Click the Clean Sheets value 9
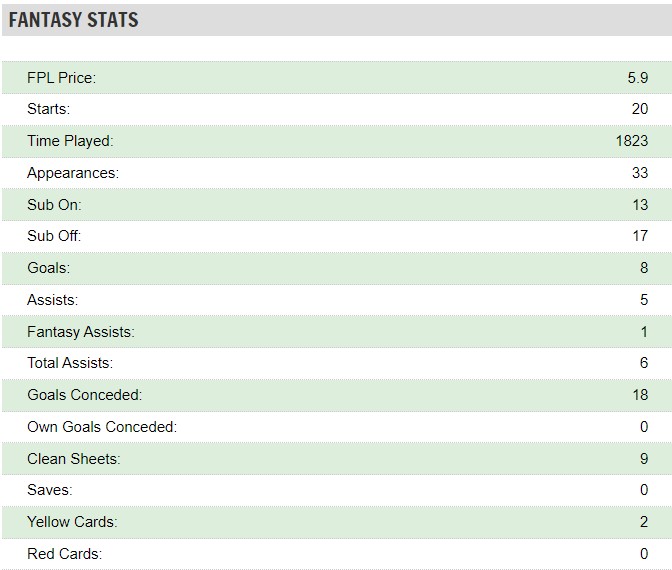The height and width of the screenshot is (570, 672). click(x=644, y=459)
